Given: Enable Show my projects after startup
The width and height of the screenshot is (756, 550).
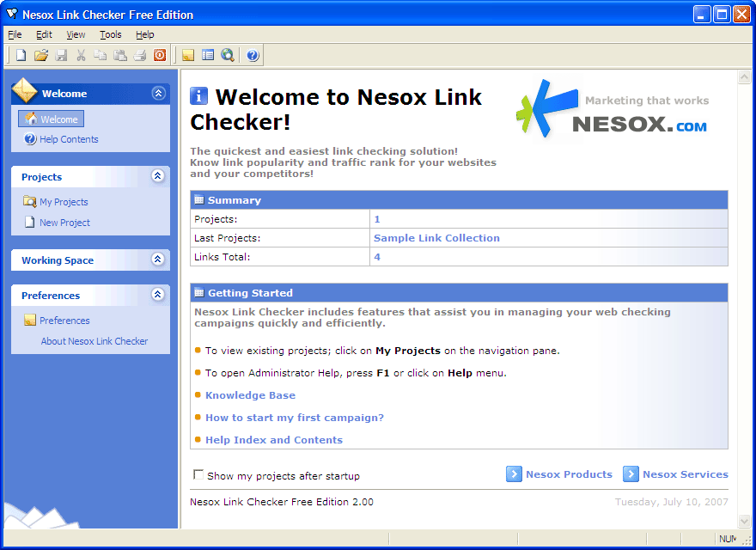Looking at the screenshot, I should 199,475.
